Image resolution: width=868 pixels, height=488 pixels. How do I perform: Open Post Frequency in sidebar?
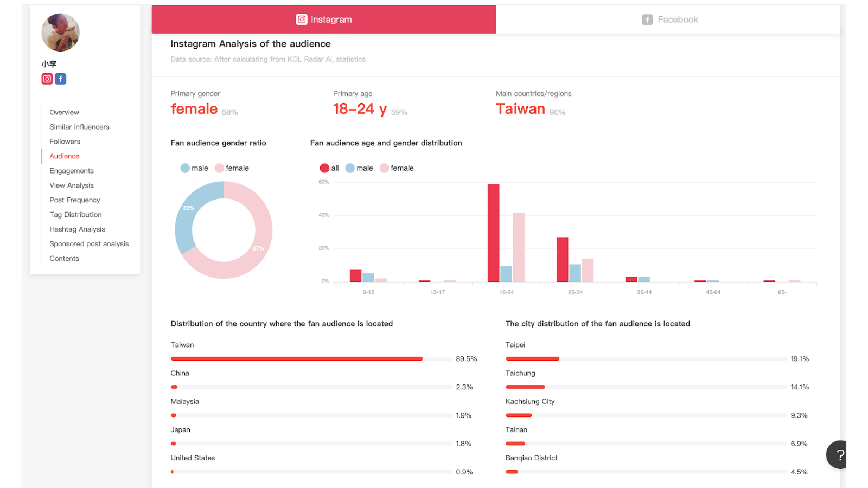point(75,200)
